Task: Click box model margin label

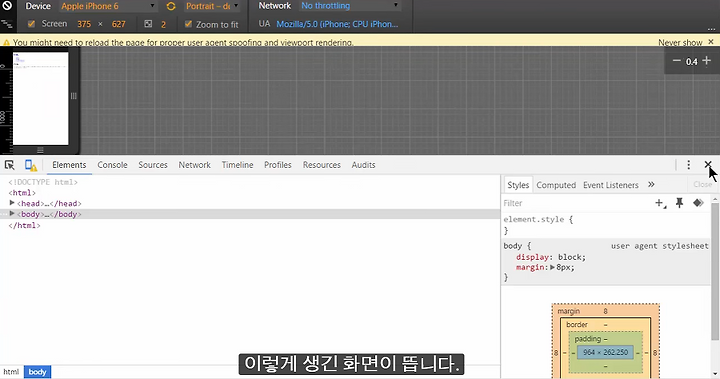Action: pyautogui.click(x=568, y=311)
